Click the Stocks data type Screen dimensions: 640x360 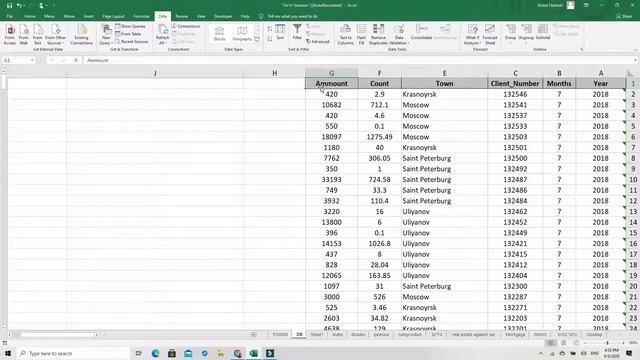[220, 33]
